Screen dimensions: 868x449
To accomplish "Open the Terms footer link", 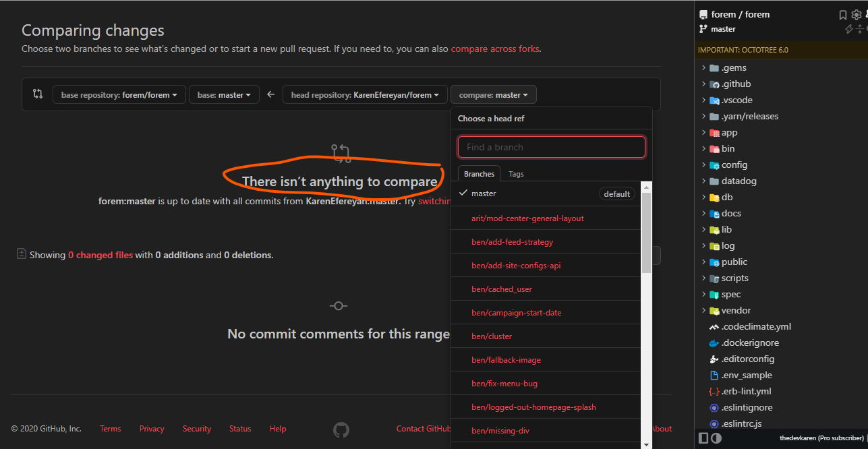I will [111, 429].
